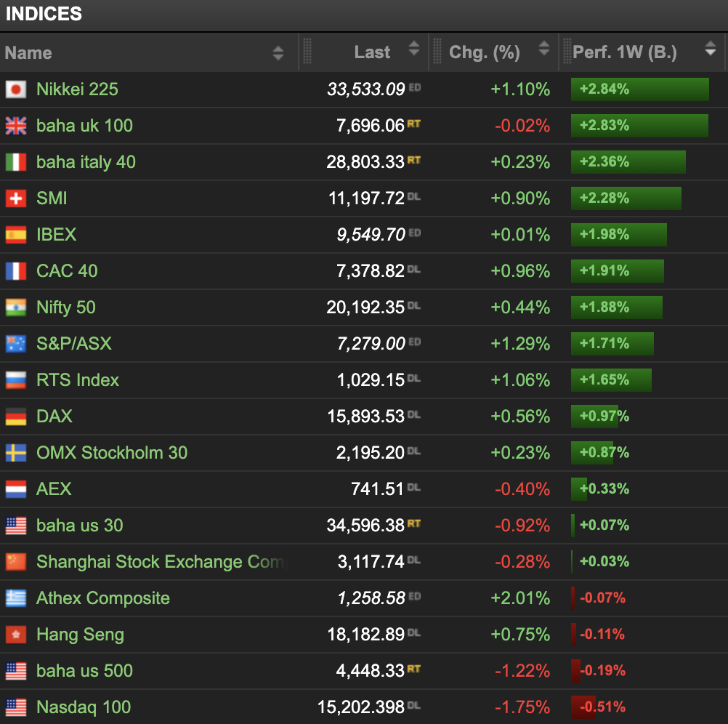The image size is (728, 724).
Task: Grab the resize handle left of Last column
Action: click(x=307, y=52)
